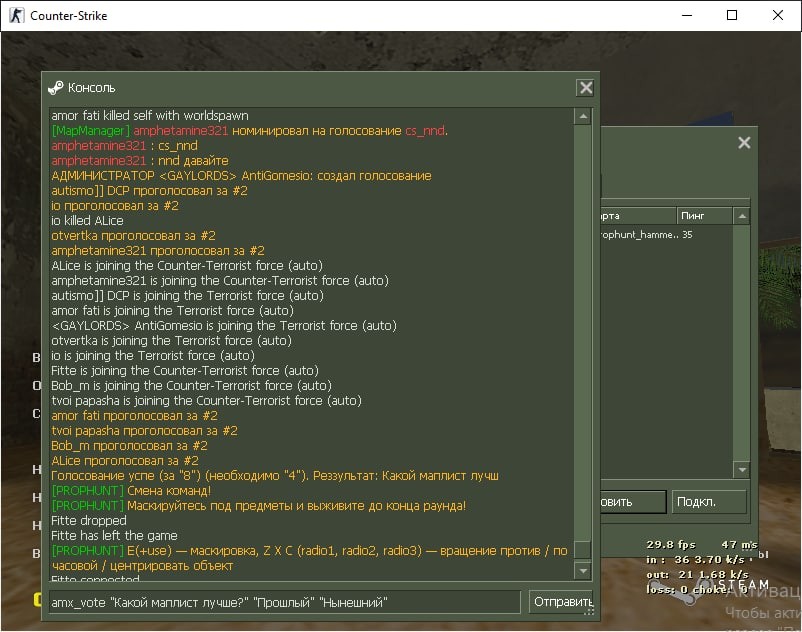Click the server list scroll up arrow
The height and width of the screenshot is (632, 802).
click(x=742, y=216)
